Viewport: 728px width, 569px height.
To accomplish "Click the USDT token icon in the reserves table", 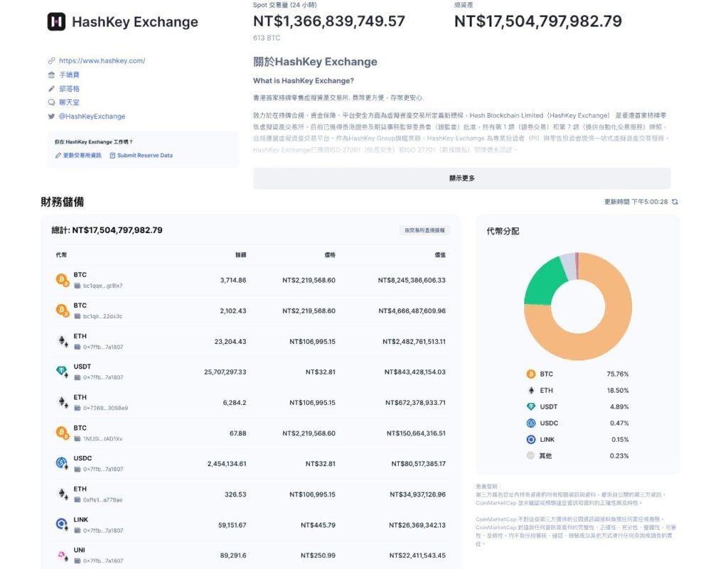I will click(x=63, y=368).
